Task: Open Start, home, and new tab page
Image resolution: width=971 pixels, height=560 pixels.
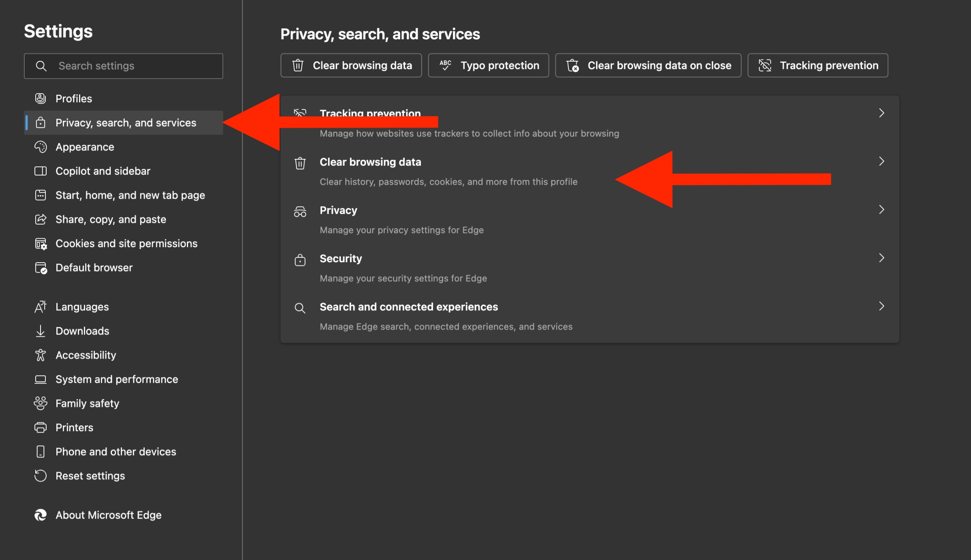Action: 123,195
